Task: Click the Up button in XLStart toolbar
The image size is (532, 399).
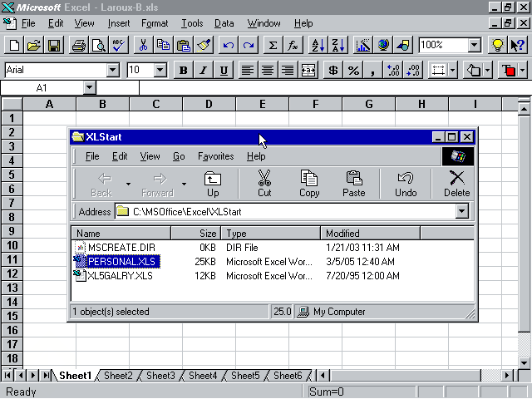Action: click(x=213, y=184)
